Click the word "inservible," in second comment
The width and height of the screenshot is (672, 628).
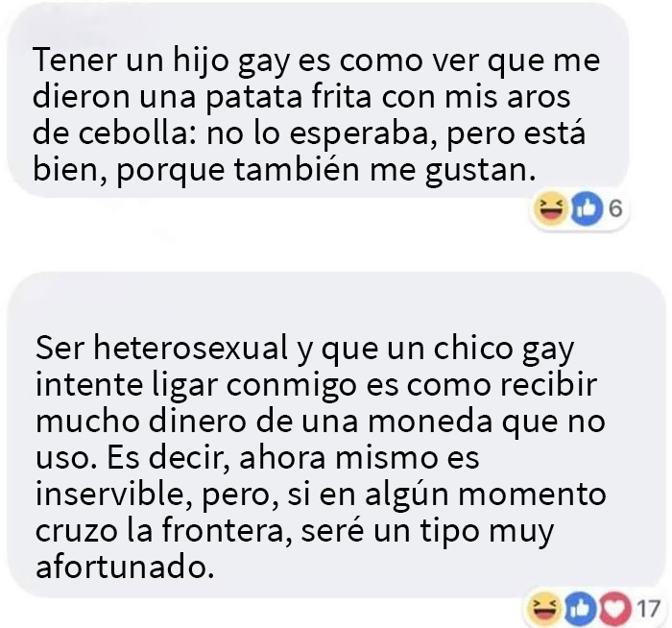tap(114, 494)
